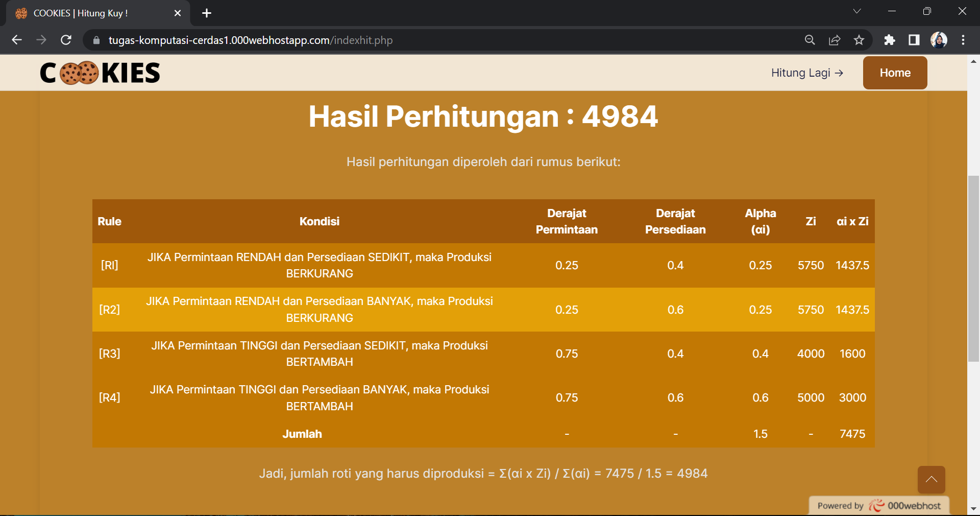Select the COOKIES | Hitung Kuy tab
980x516 pixels.
point(98,13)
